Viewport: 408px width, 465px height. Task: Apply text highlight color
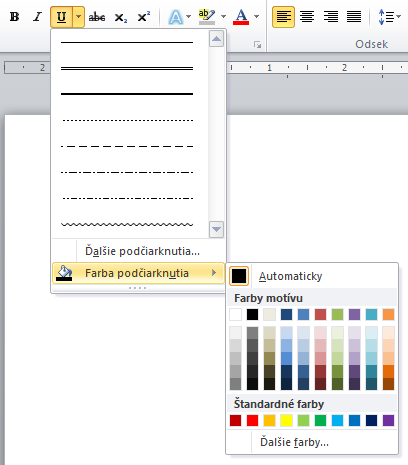tap(207, 17)
